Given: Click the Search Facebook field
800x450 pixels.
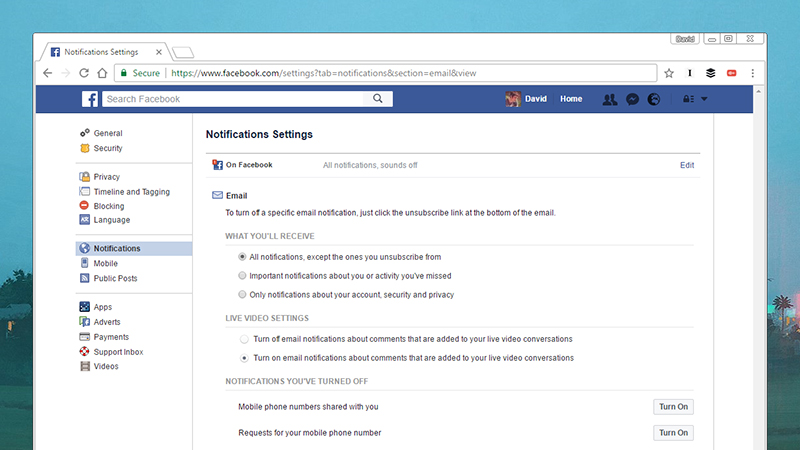Looking at the screenshot, I should (x=233, y=99).
